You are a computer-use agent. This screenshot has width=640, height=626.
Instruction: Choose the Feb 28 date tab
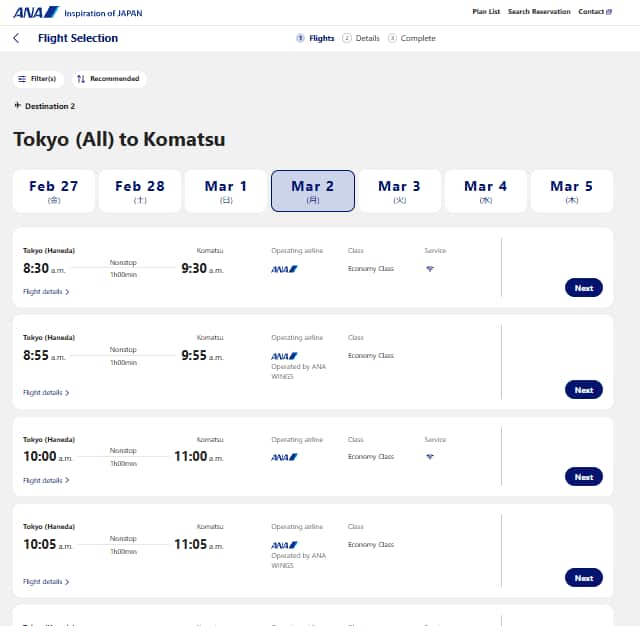point(140,191)
